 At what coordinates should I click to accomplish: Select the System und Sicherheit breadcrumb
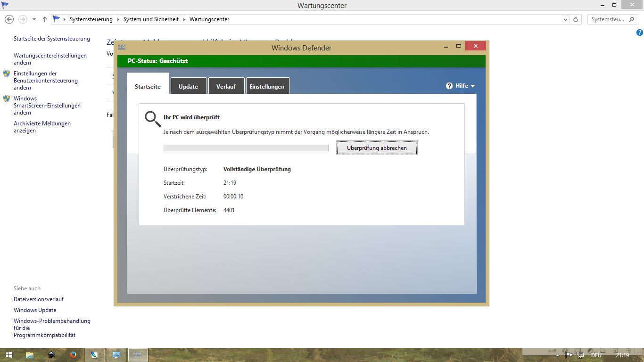point(151,19)
